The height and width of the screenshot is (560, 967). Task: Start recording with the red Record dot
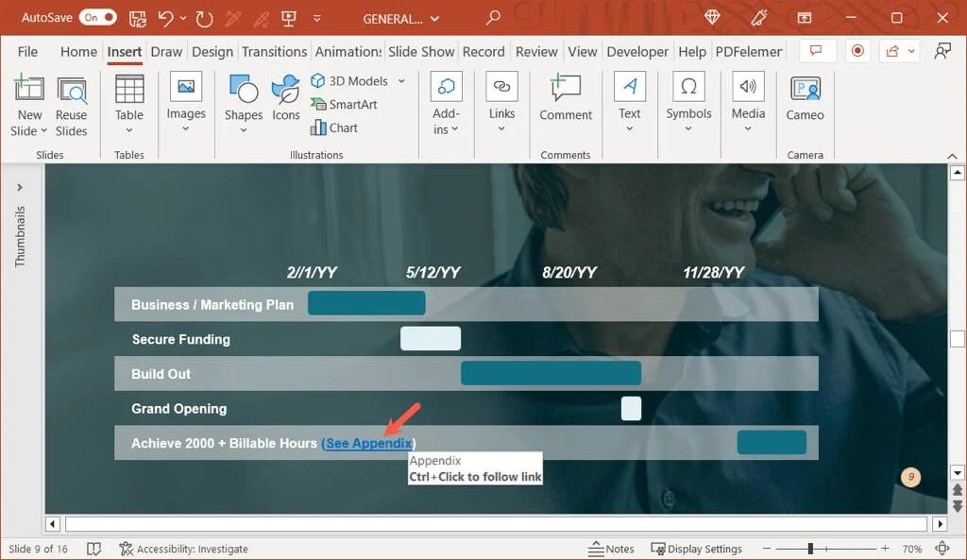[857, 51]
